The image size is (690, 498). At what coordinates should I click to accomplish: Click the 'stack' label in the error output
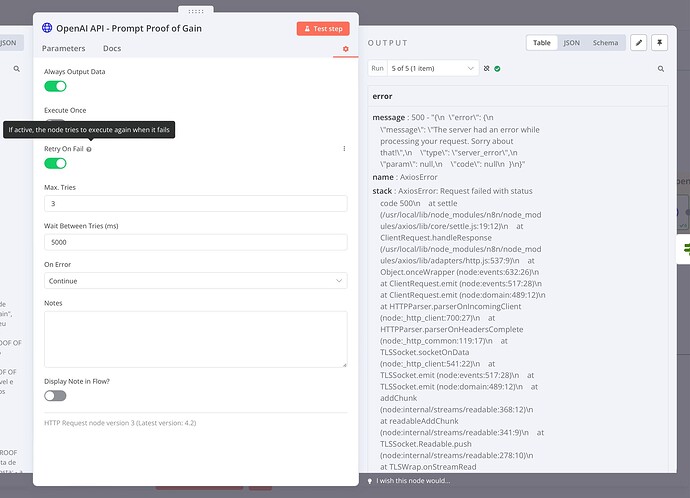pos(382,191)
